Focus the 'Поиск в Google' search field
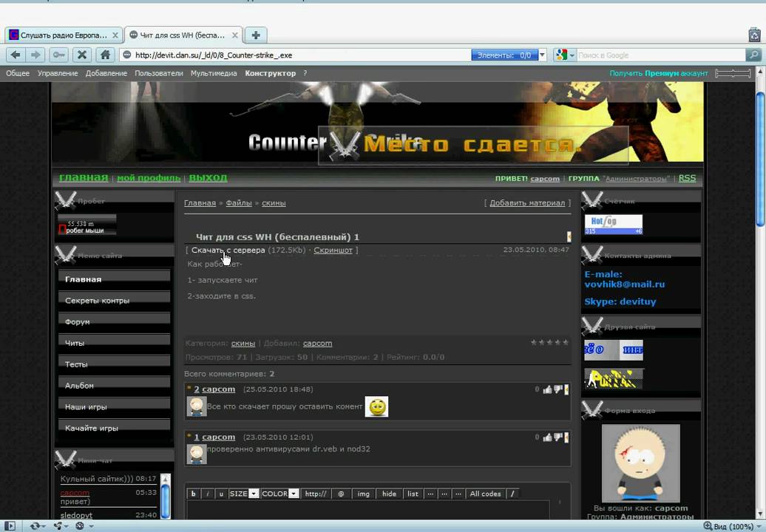Image resolution: width=766 pixels, height=532 pixels. (660, 55)
